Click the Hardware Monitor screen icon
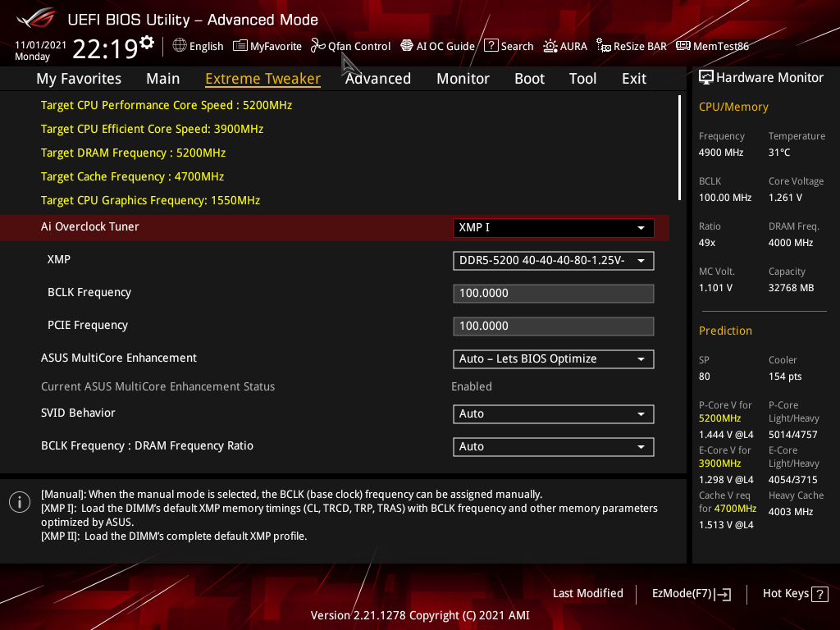840x630 pixels. click(706, 78)
